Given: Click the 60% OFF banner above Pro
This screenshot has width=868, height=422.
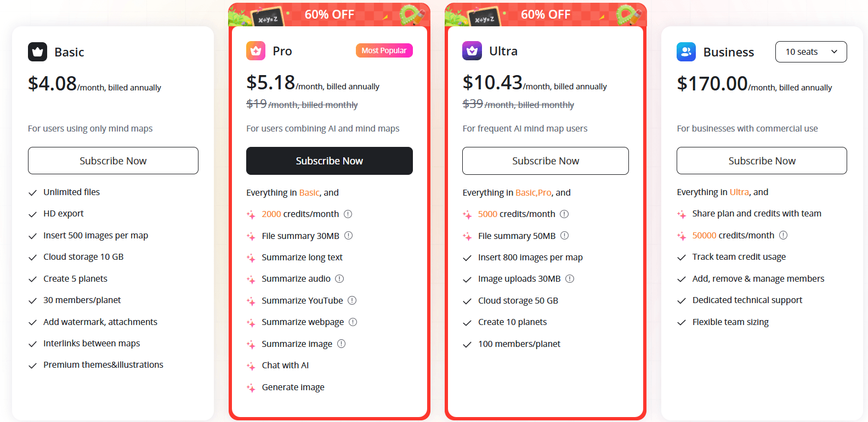Looking at the screenshot, I should click(x=329, y=15).
